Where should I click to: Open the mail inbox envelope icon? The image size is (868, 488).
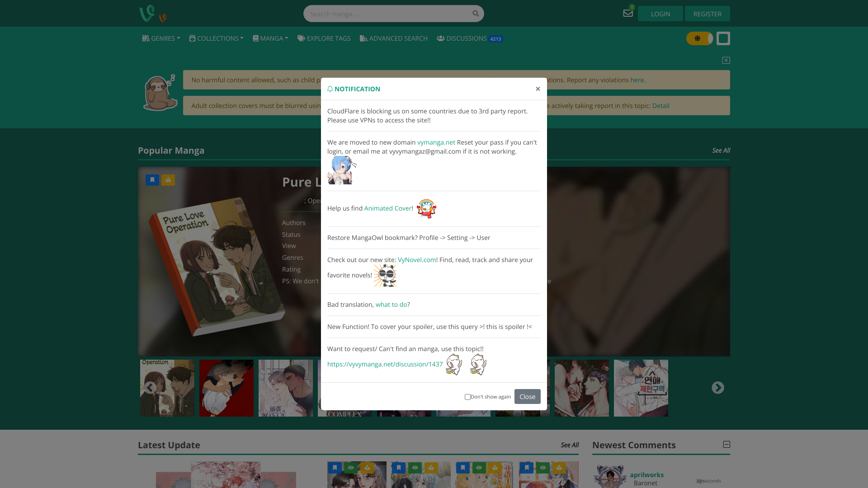pyautogui.click(x=628, y=13)
